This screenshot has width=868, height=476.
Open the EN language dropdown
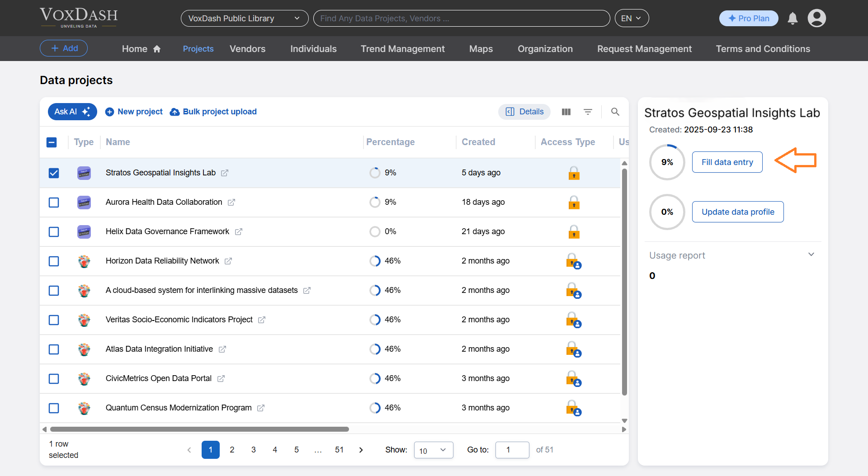[x=631, y=19]
